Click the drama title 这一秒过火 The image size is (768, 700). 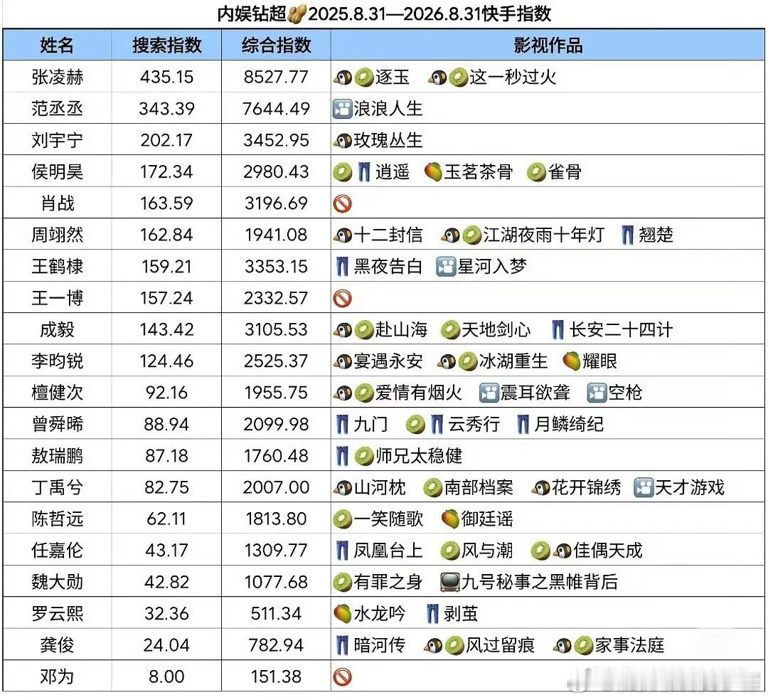(513, 77)
